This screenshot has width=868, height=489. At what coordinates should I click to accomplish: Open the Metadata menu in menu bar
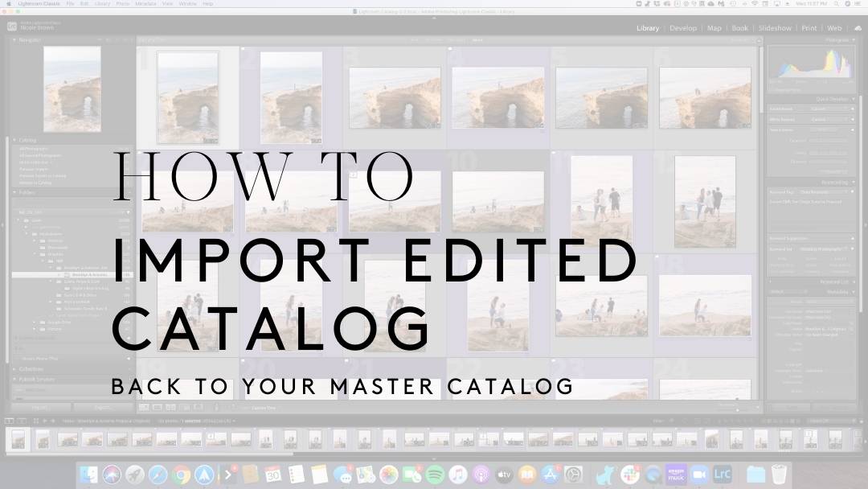click(145, 4)
